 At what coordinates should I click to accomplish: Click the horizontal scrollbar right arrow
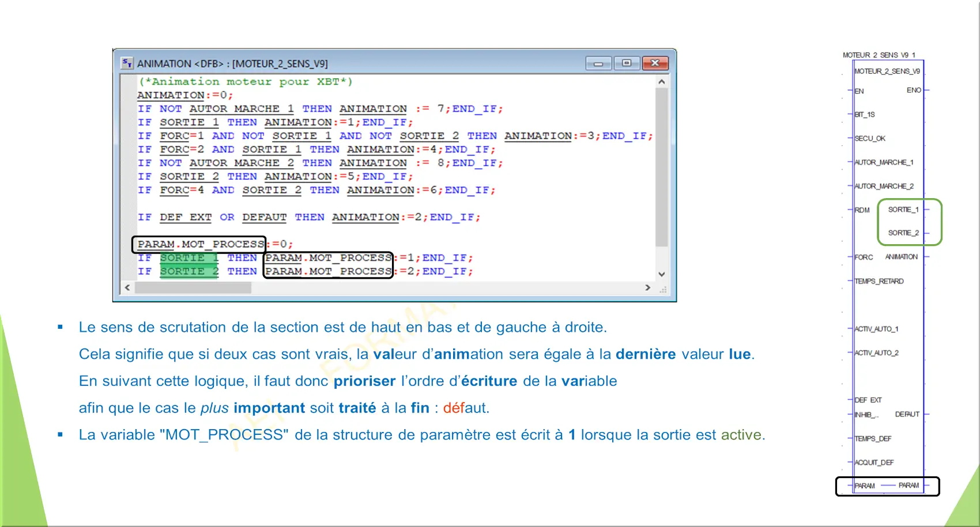pos(648,287)
